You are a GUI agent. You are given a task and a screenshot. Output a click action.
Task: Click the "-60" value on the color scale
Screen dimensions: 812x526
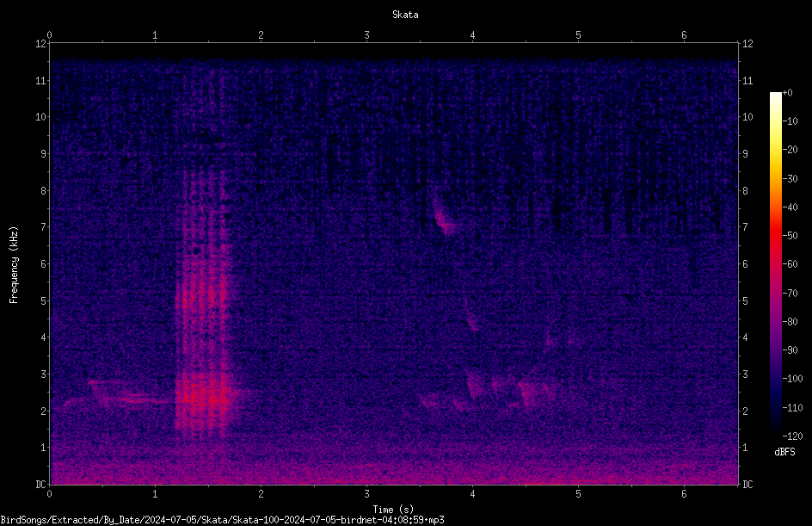(790, 264)
